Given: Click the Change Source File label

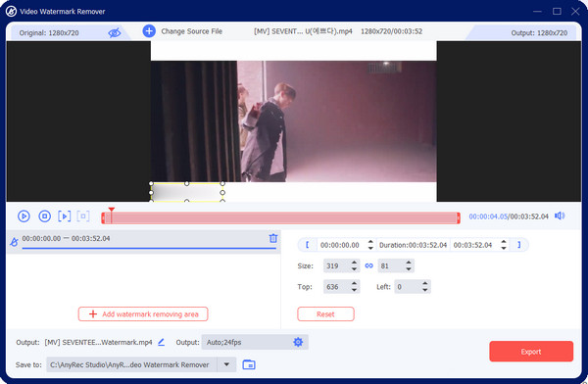Looking at the screenshot, I should (x=192, y=31).
